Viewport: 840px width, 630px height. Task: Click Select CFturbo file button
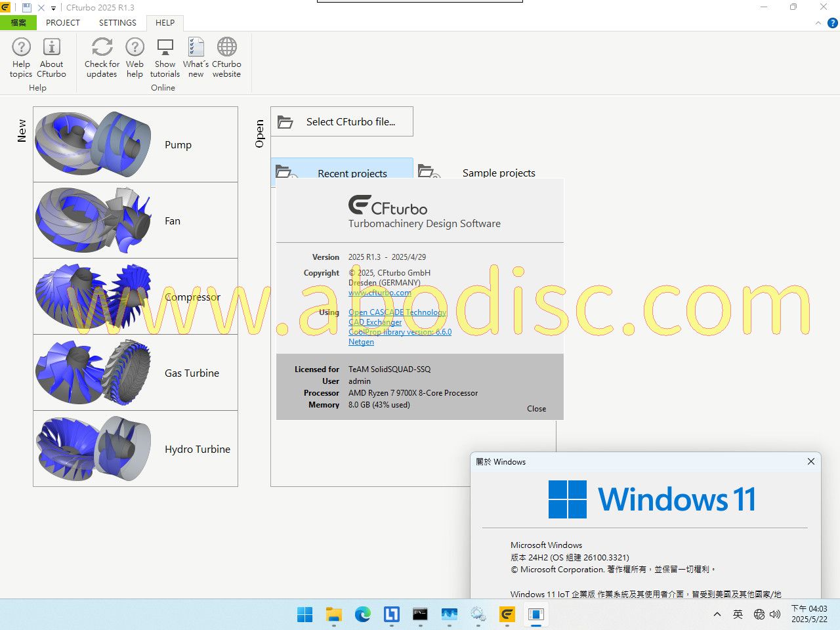tap(342, 121)
